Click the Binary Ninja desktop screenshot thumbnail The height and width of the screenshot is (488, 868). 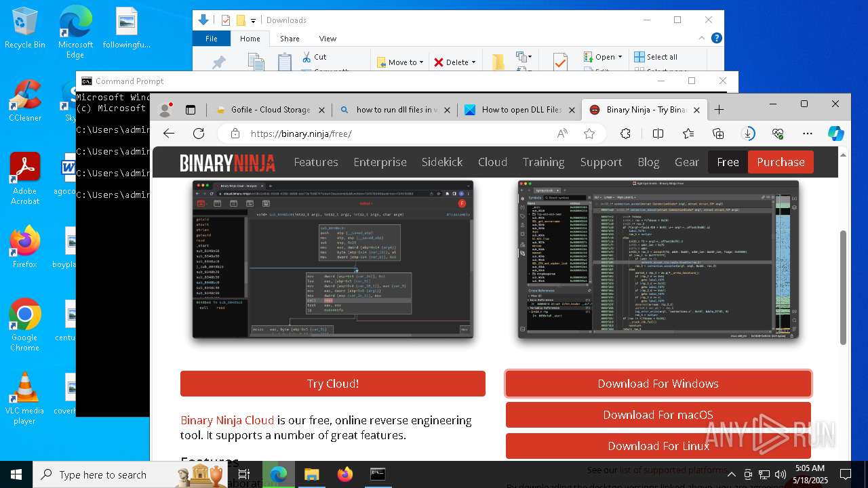pos(658,260)
